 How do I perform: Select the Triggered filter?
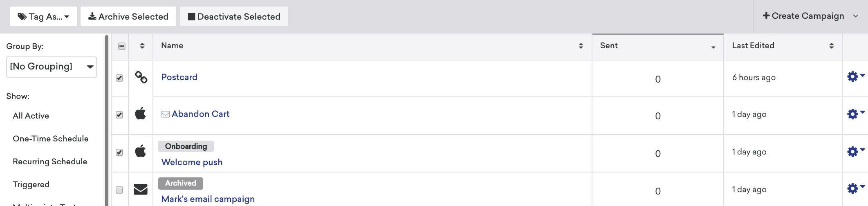(31, 184)
